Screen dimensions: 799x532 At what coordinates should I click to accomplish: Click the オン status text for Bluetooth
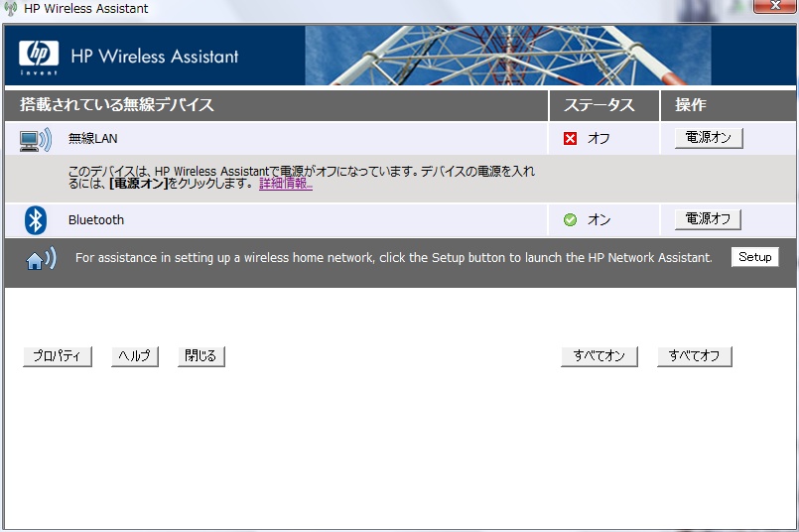[x=599, y=219]
